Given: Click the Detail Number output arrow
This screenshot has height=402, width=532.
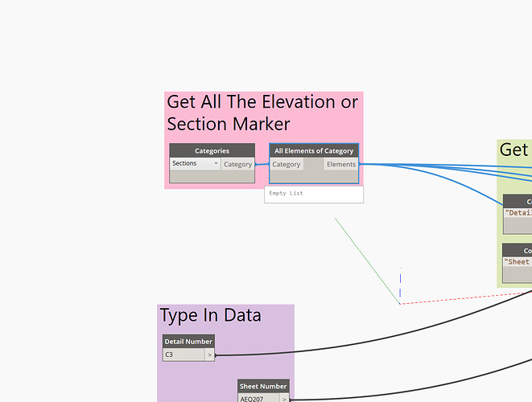Looking at the screenshot, I should tap(210, 355).
